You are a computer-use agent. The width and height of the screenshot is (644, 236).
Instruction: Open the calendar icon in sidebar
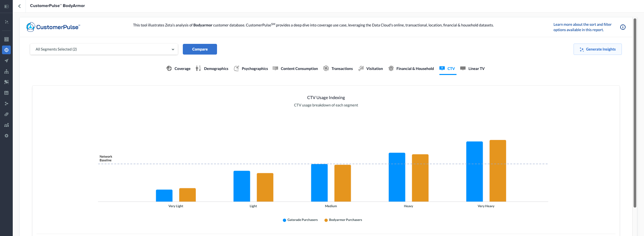click(6, 93)
